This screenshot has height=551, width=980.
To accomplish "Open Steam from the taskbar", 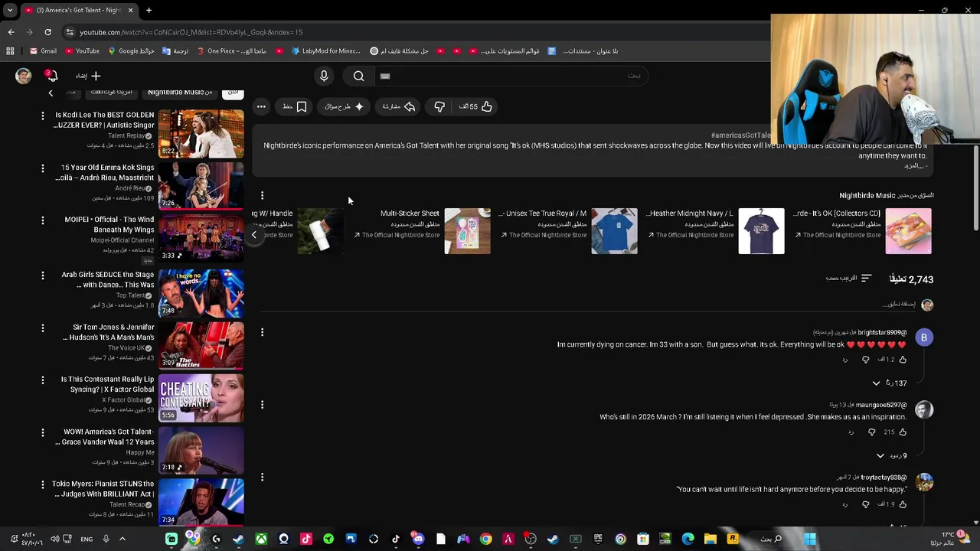I will click(553, 539).
